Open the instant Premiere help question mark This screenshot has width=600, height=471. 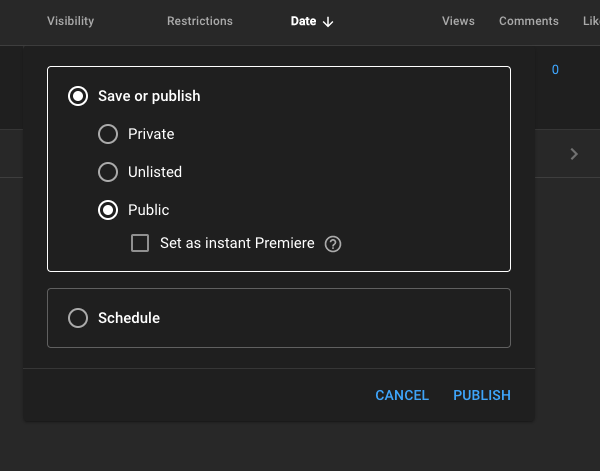[333, 244]
